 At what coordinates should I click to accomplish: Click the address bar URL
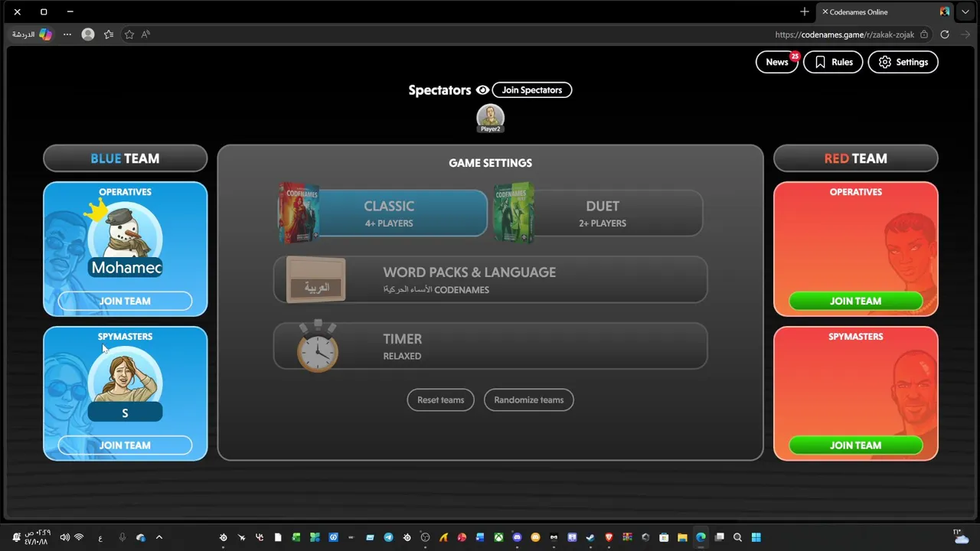coord(844,34)
